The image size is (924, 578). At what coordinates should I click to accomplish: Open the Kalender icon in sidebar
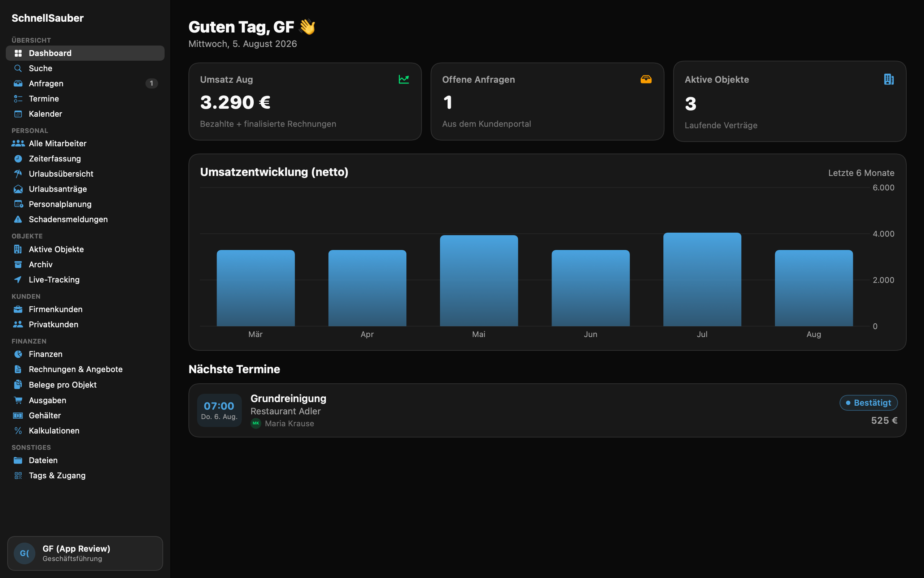tap(18, 114)
